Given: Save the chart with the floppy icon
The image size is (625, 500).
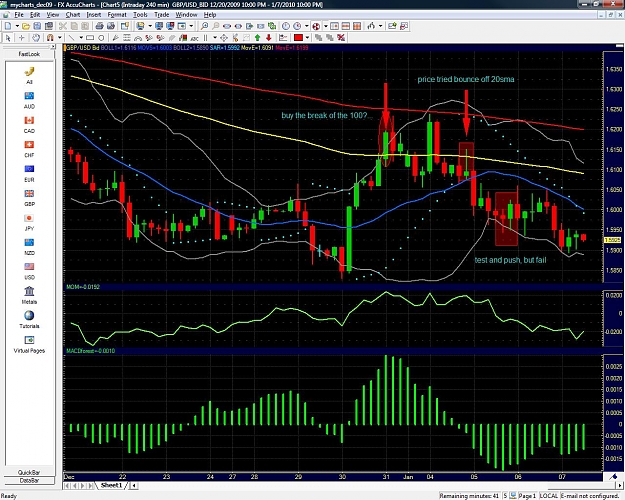Looking at the screenshot, I should pyautogui.click(x=37, y=26).
